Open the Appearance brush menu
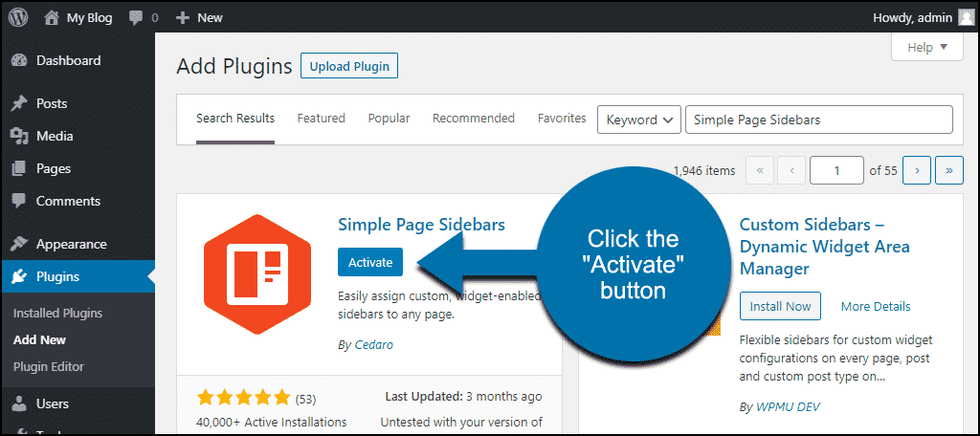 (21, 244)
